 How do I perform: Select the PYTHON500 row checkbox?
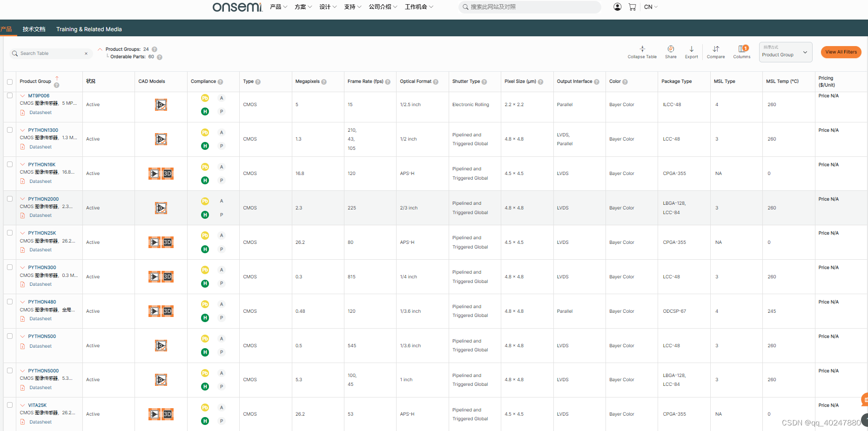10,336
